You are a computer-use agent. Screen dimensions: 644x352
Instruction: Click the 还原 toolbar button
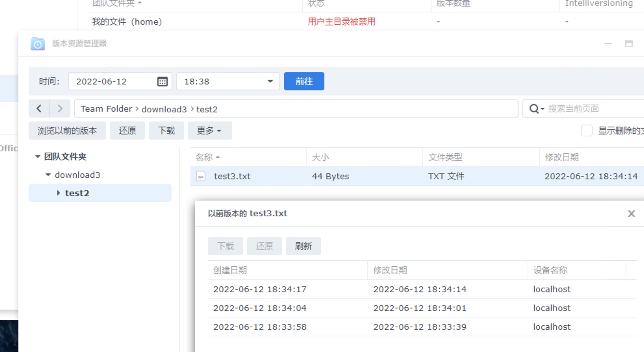(127, 131)
